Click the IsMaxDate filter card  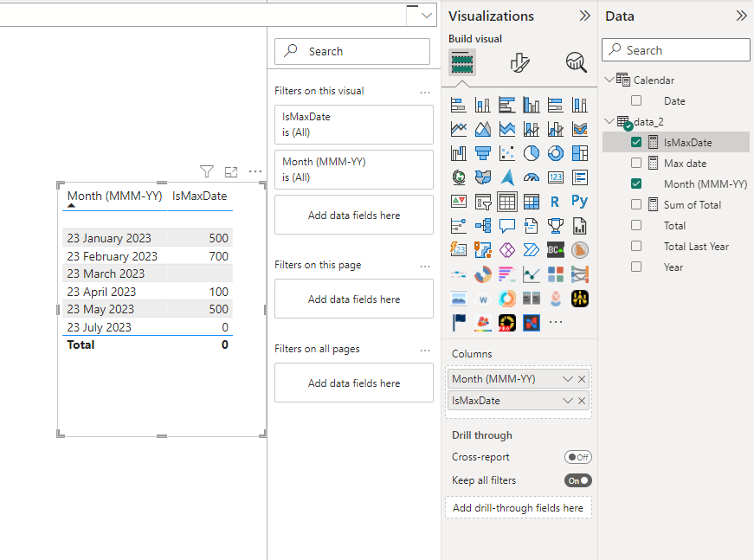click(354, 125)
